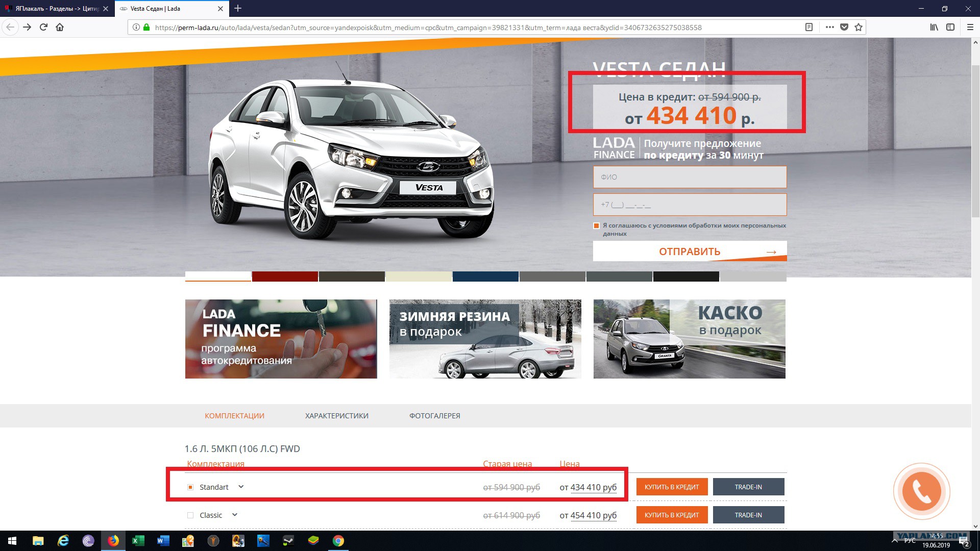Image resolution: width=980 pixels, height=551 pixels.
Task: Click the phone number input field
Action: (690, 205)
